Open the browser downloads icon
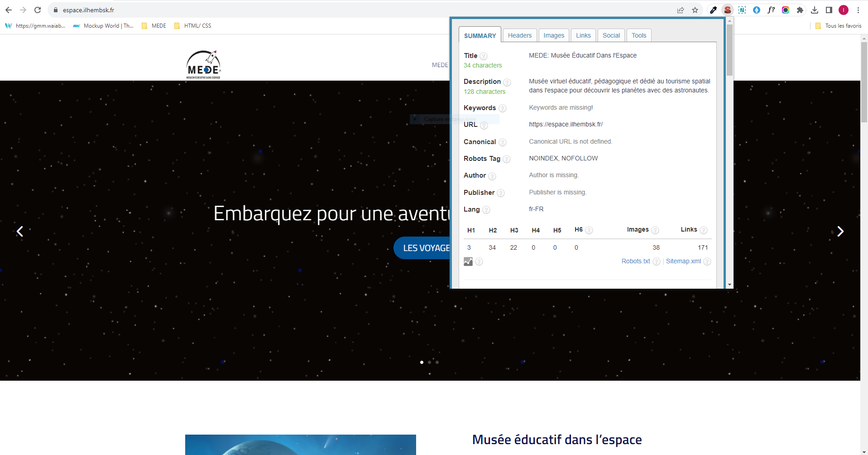This screenshot has height=455, width=868. [815, 10]
